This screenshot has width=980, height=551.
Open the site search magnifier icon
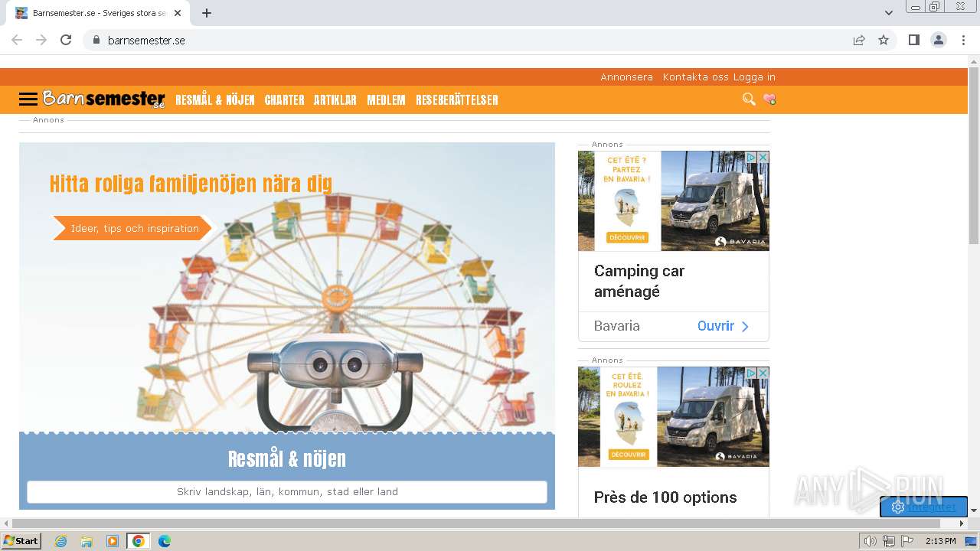click(749, 99)
